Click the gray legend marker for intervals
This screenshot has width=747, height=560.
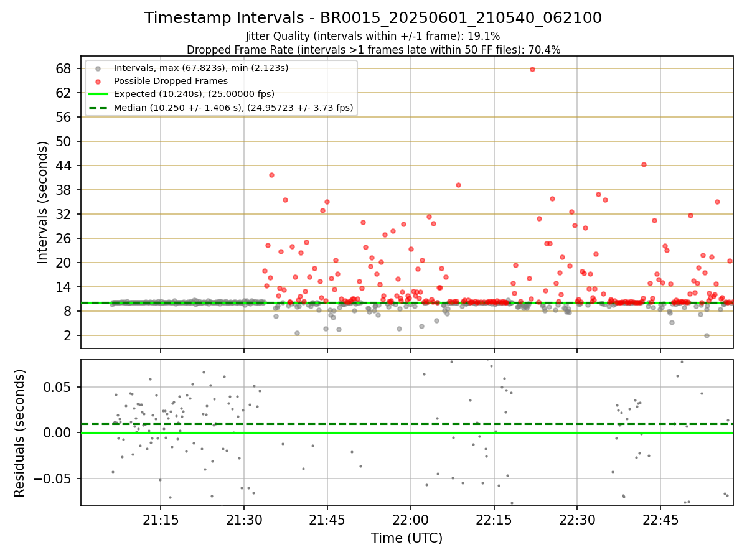pos(98,68)
